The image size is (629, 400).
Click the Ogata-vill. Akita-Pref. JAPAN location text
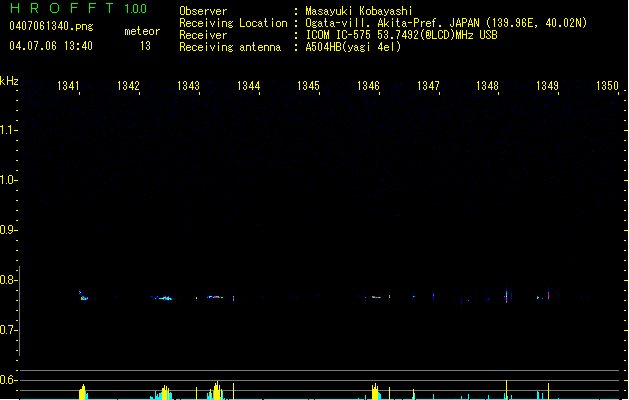pos(446,23)
